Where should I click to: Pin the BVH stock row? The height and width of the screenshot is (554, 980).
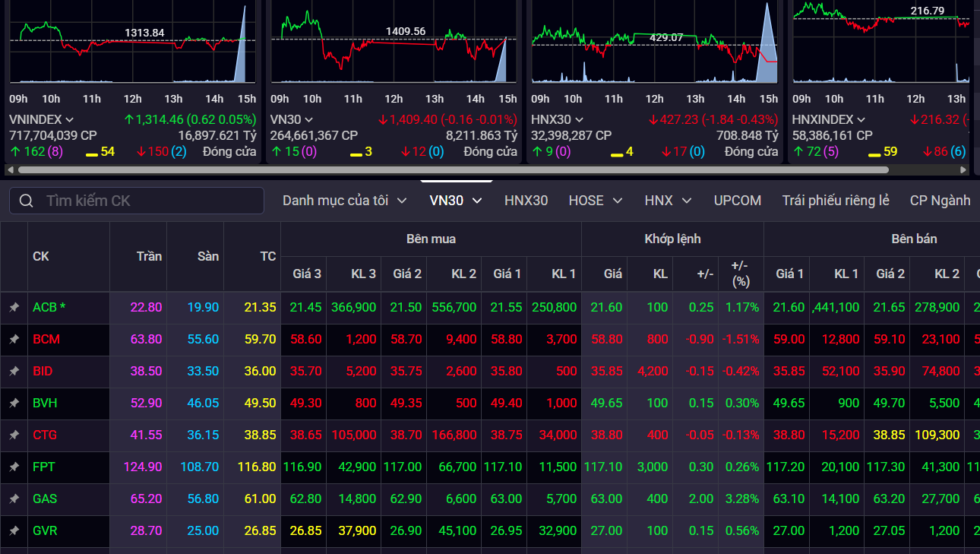click(x=14, y=404)
